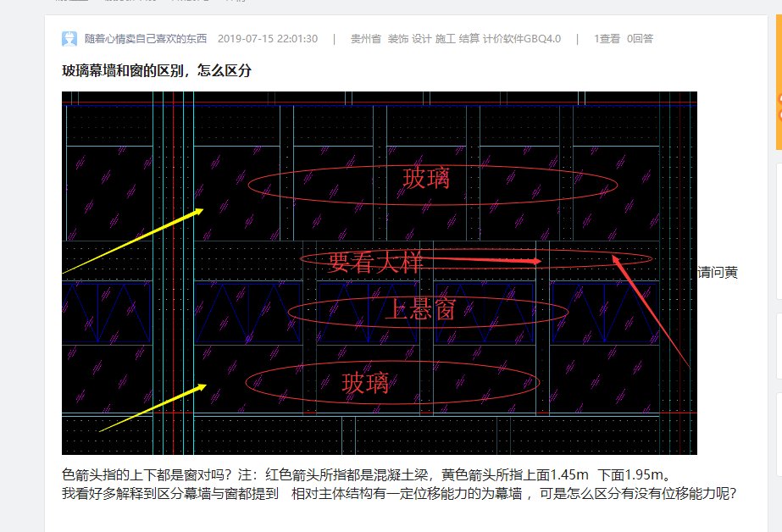Select the 施工 tag
782x532 pixels.
point(445,39)
